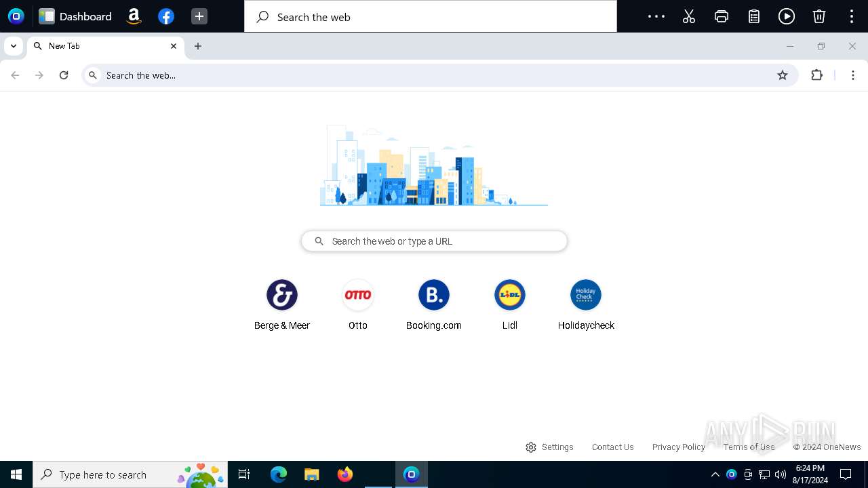Screen dimensions: 868x488
Task: Open the Otto shortcut tile
Action: tap(358, 305)
